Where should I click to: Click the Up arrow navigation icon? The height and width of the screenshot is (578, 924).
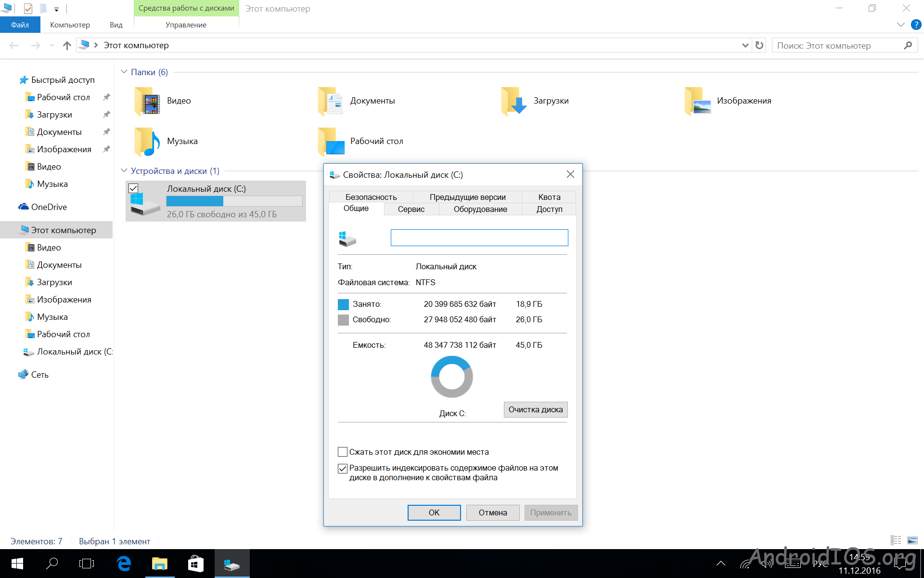[67, 45]
